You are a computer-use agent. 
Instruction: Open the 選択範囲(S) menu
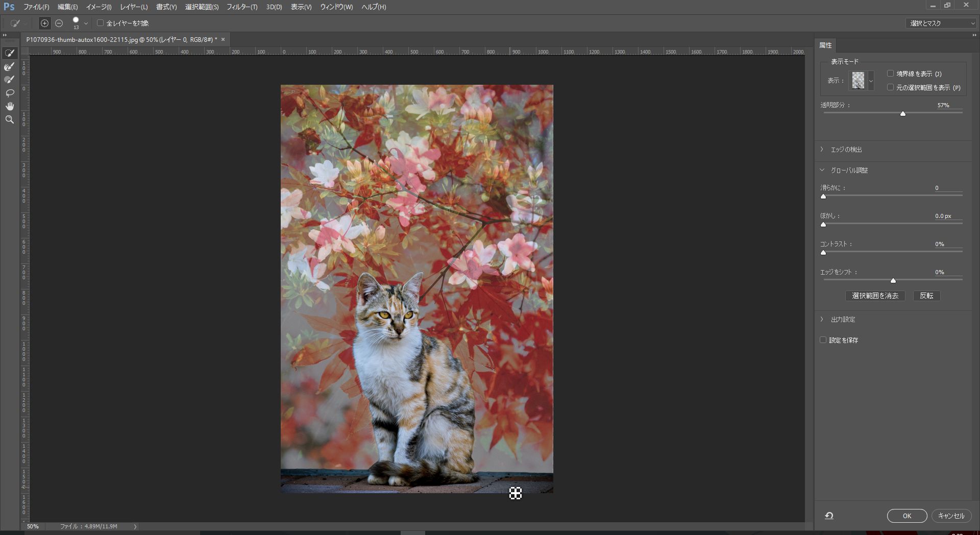tap(202, 7)
